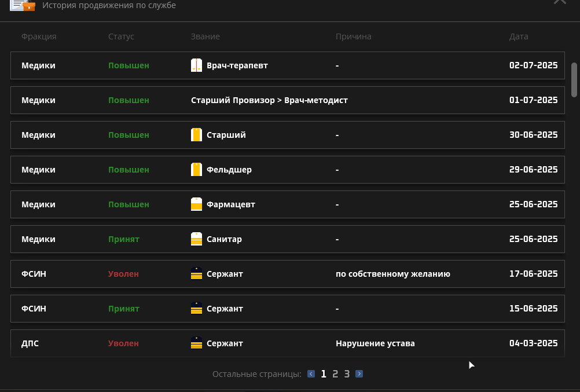This screenshot has height=392, width=580.
Task: Click the Остальные страницы label
Action: 256,374
